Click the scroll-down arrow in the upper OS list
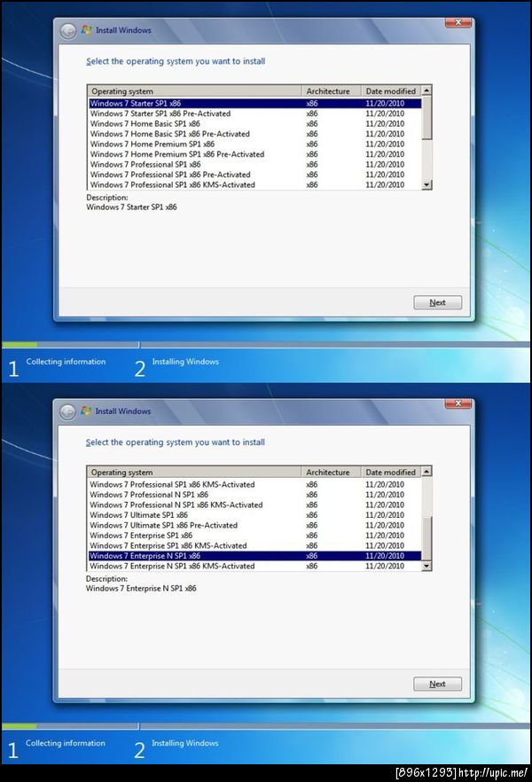Image resolution: width=532 pixels, height=782 pixels. point(426,184)
